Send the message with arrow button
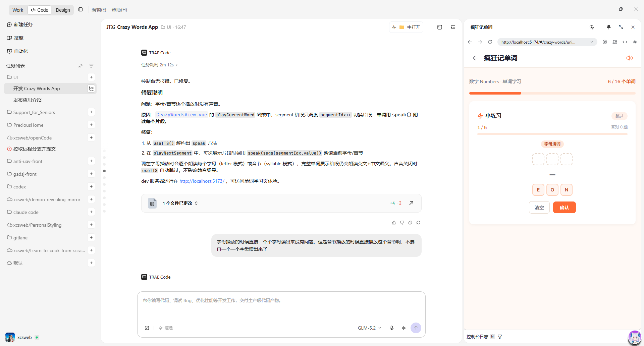This screenshot has width=644, height=346. [x=416, y=328]
